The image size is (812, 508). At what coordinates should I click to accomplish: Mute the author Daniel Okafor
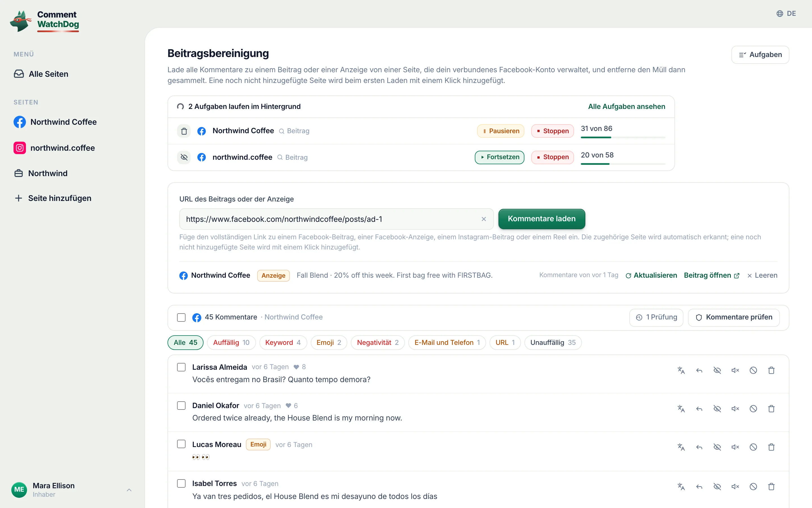coord(735,409)
